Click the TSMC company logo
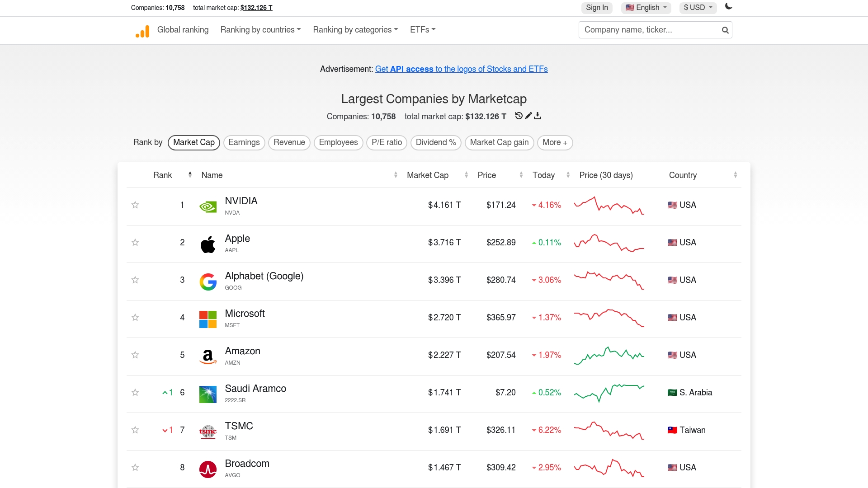This screenshot has height=488, width=868. click(x=208, y=431)
